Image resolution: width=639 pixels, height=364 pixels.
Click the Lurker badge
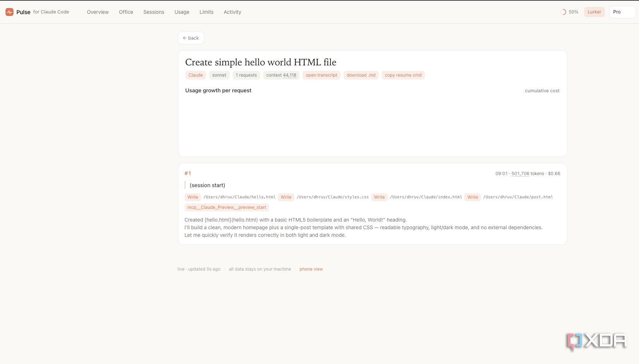click(594, 12)
